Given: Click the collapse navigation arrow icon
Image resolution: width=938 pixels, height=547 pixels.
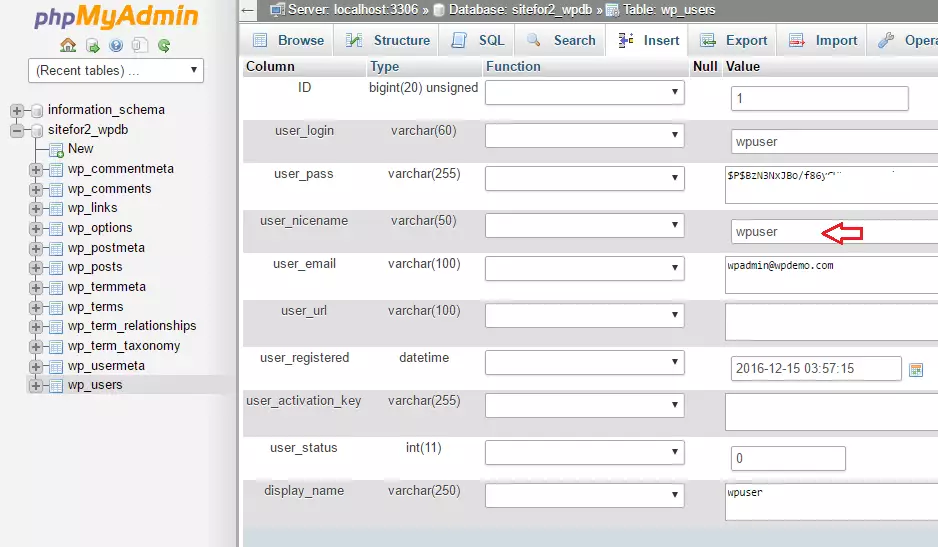Looking at the screenshot, I should tap(248, 10).
